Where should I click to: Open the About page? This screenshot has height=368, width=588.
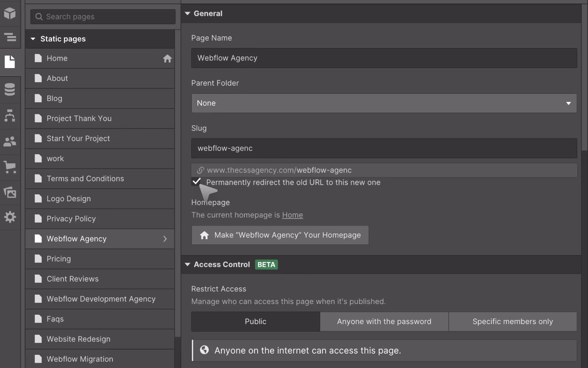tap(100, 78)
